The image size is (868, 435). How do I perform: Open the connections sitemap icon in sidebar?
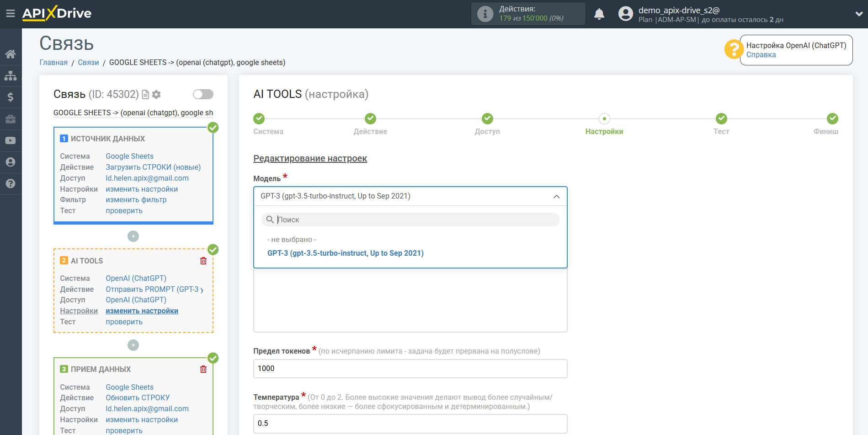pyautogui.click(x=11, y=76)
